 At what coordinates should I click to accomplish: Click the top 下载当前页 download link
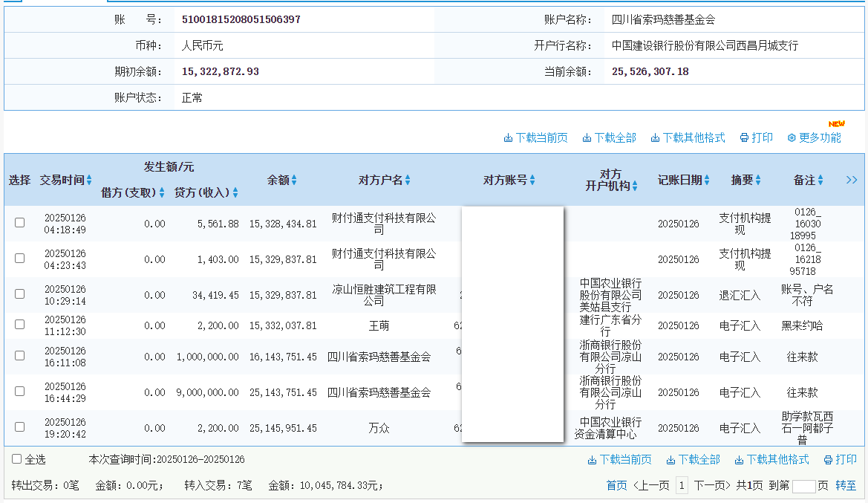[x=535, y=138]
